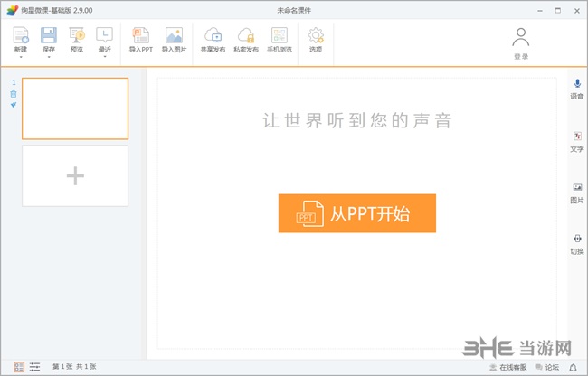The height and width of the screenshot is (376, 588).
Task: Click the icon below the slide trash icon
Action: (x=14, y=105)
